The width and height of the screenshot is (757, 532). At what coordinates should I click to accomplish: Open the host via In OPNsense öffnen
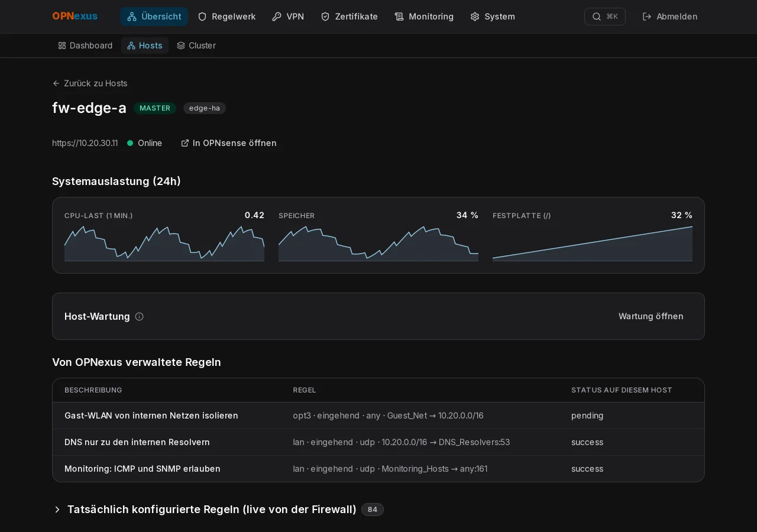[x=228, y=143]
